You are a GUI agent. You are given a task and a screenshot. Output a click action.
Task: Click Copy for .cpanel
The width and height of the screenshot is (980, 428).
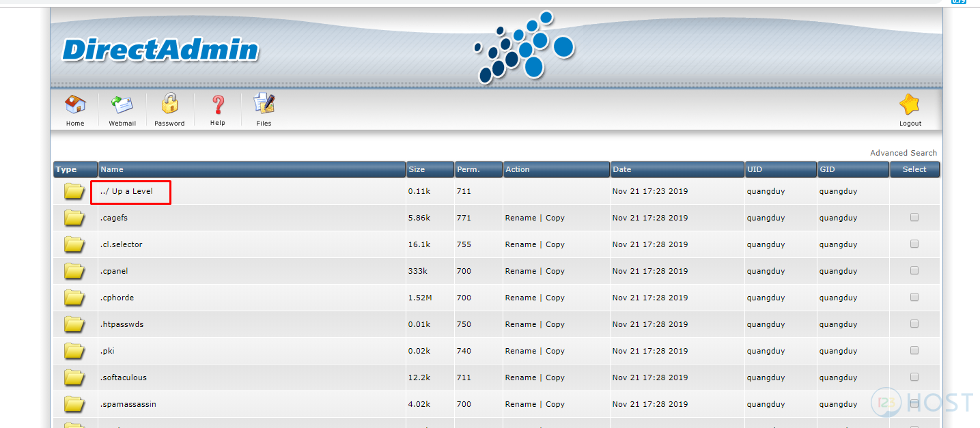pyautogui.click(x=555, y=272)
